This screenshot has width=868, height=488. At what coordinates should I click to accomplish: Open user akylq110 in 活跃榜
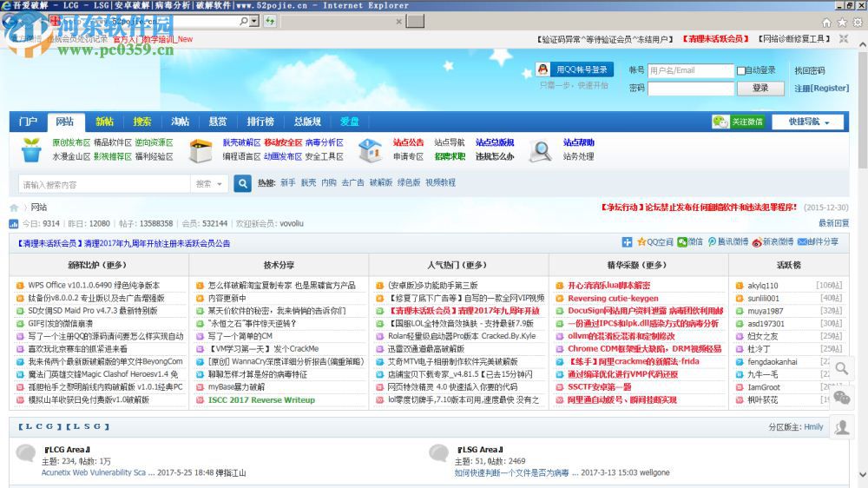(763, 286)
